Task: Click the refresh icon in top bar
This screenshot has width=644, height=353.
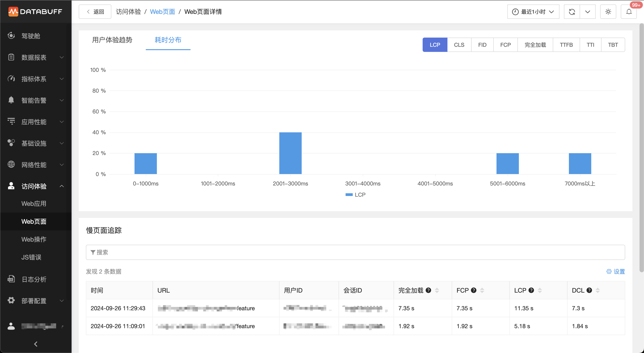Action: click(x=572, y=12)
